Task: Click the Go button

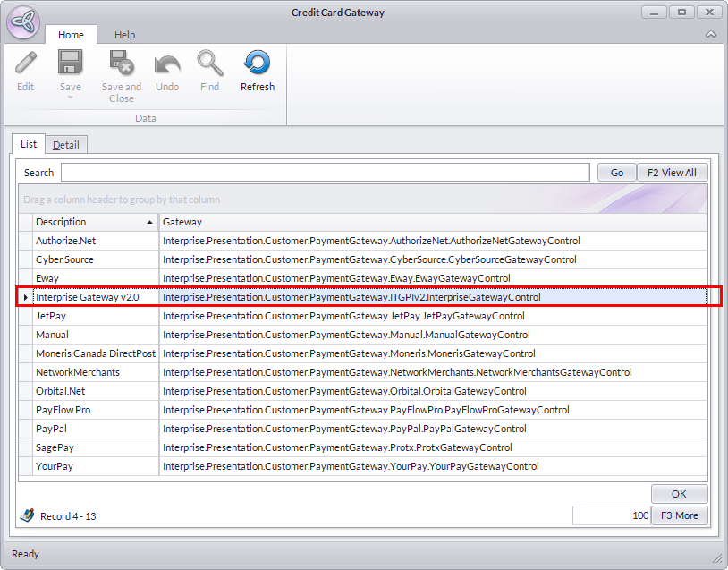Action: pos(616,173)
